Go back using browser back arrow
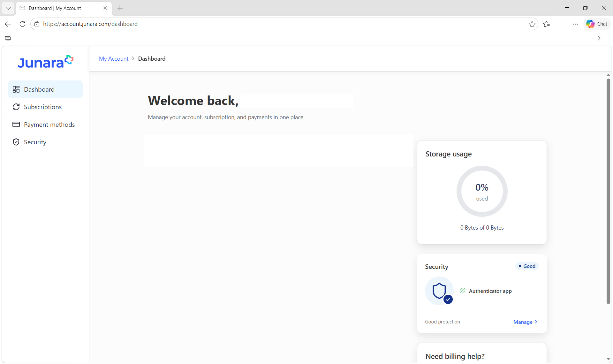Viewport: 613px width, 364px height. tap(8, 24)
